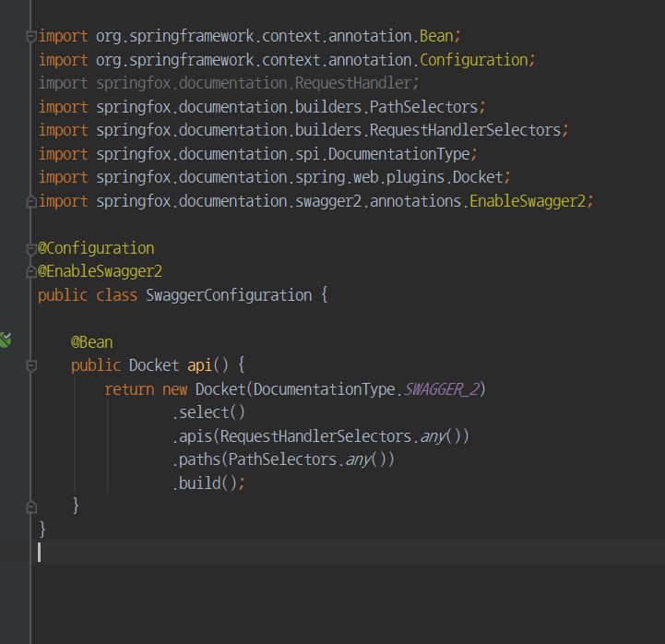This screenshot has width=665, height=644.
Task: Click RequestHandlerSelectors in the apis call
Action: (x=315, y=436)
